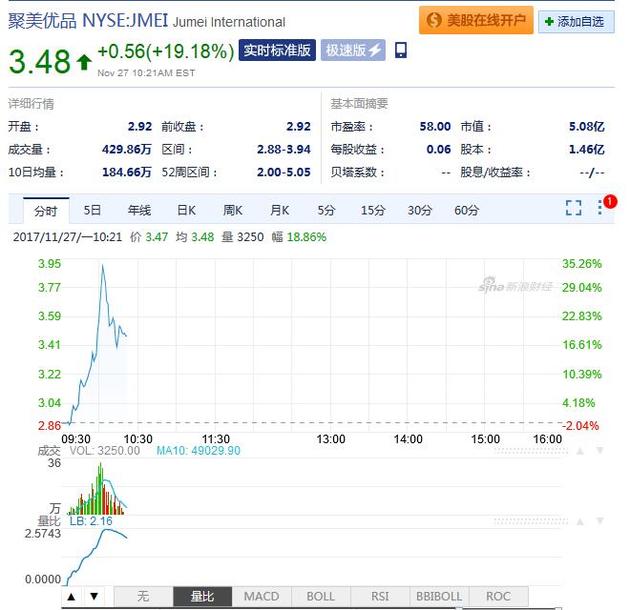Select the 60分 interval tab

click(466, 210)
